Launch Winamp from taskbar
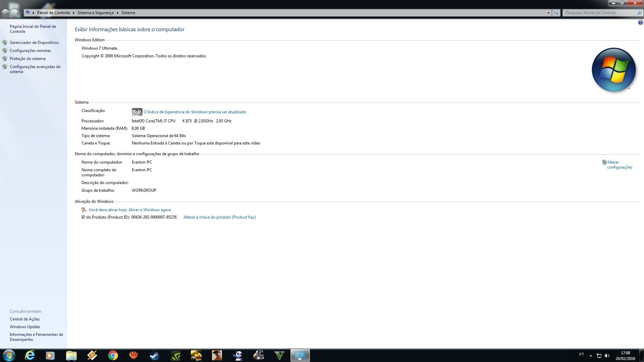Screen dimensions: 644x362 tap(92, 355)
